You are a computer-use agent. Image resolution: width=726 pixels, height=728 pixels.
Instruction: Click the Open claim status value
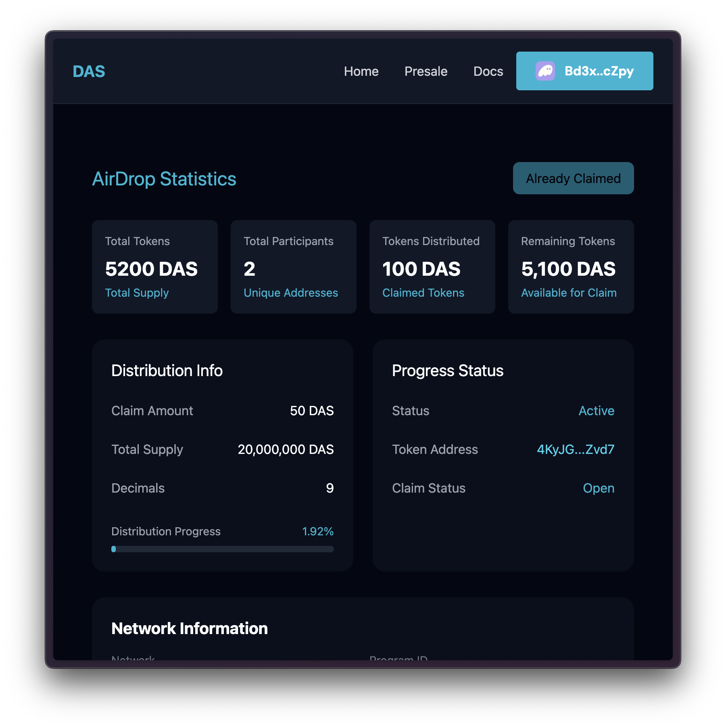pyautogui.click(x=598, y=488)
